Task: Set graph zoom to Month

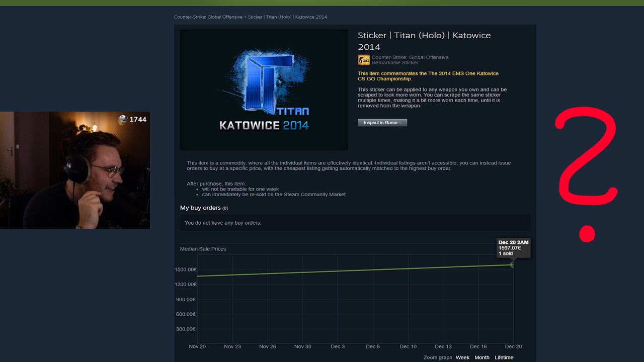Action: (482, 357)
